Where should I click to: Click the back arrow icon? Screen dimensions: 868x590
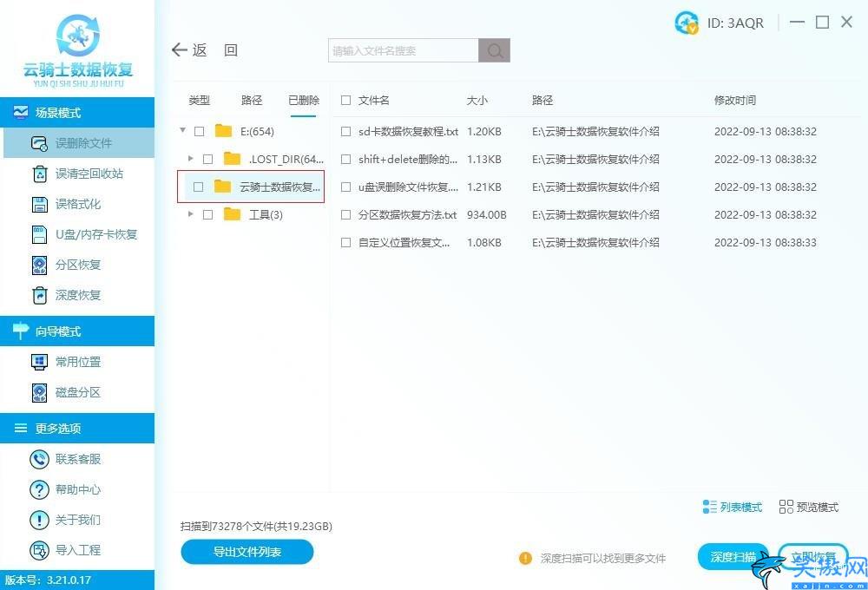[180, 49]
